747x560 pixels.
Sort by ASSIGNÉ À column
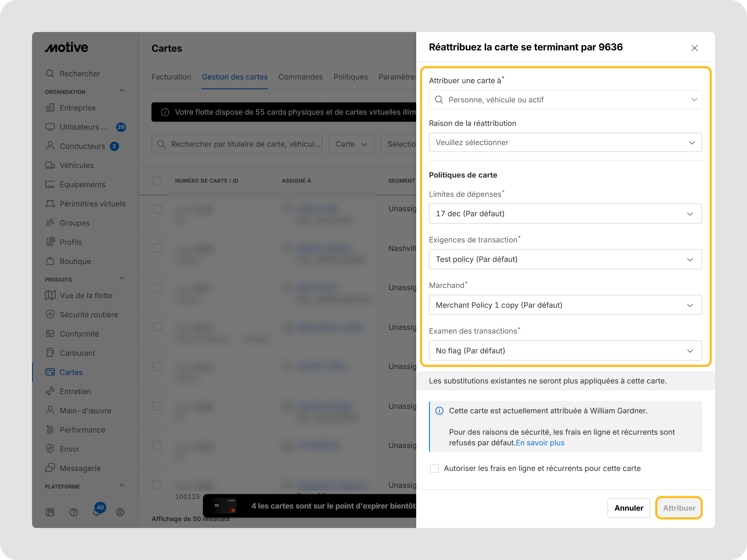[296, 181]
